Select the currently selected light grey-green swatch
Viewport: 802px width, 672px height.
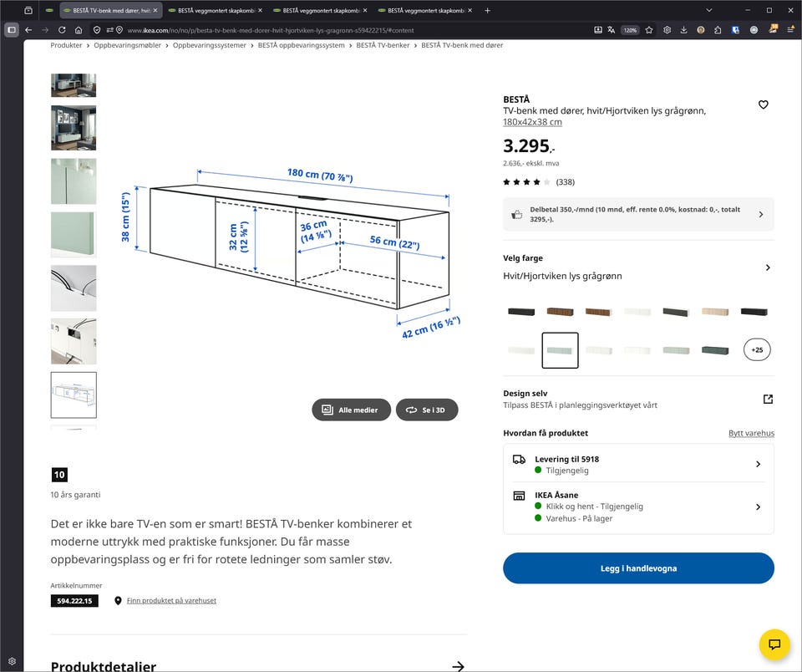point(560,350)
